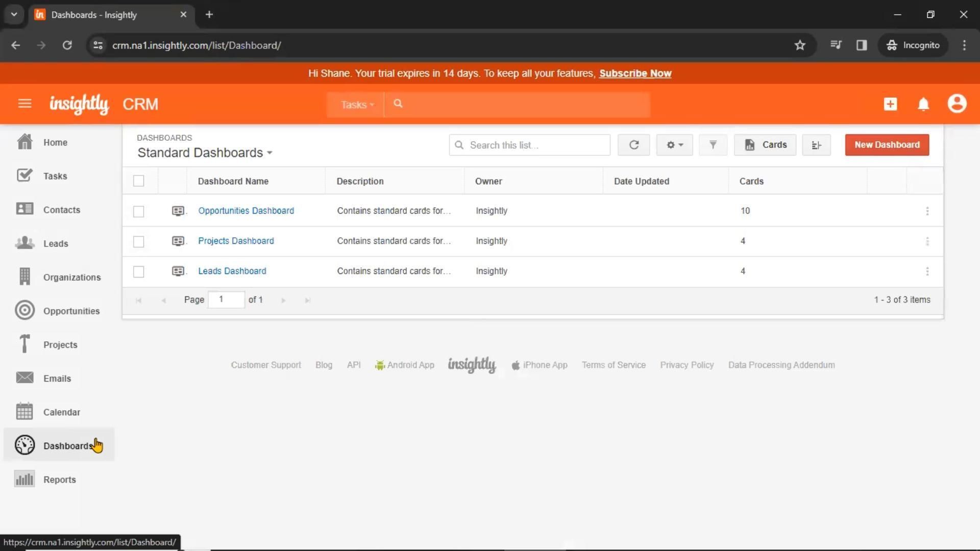The image size is (980, 551).
Task: Click the filter funnel icon
Action: coord(713,145)
